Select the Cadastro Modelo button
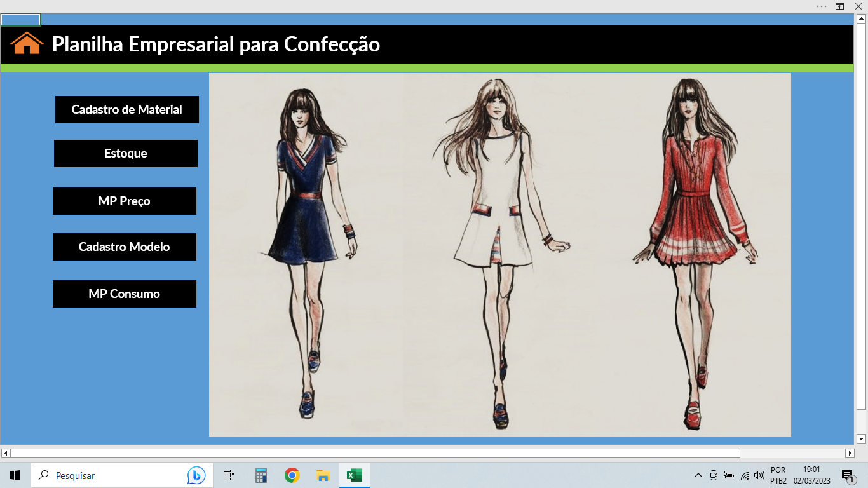This screenshot has height=488, width=868. [x=125, y=247]
